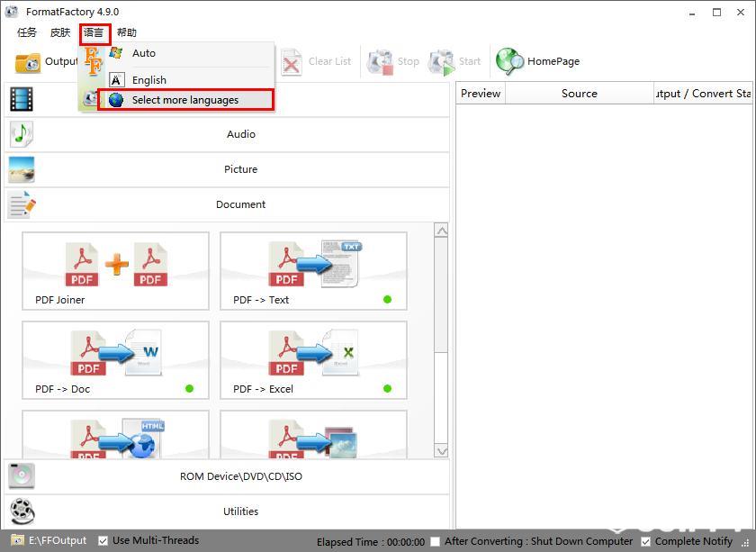The height and width of the screenshot is (552, 756).
Task: Click the Elapsed Time status text
Action: point(371,542)
